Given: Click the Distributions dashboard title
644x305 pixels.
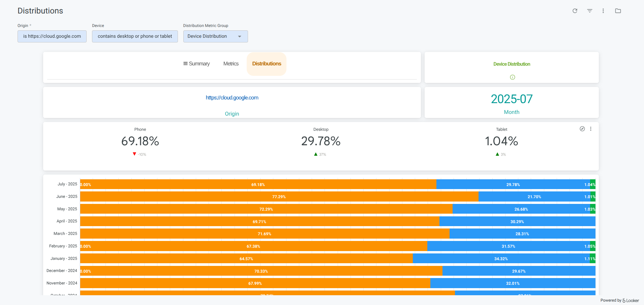Looking at the screenshot, I should [x=40, y=11].
